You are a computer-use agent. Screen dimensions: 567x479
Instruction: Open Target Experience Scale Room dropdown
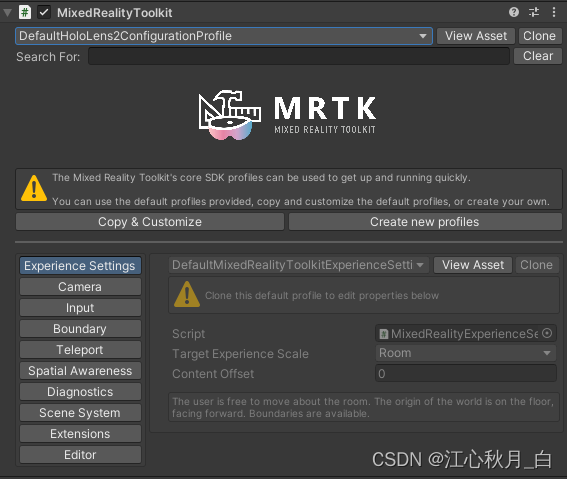click(466, 353)
